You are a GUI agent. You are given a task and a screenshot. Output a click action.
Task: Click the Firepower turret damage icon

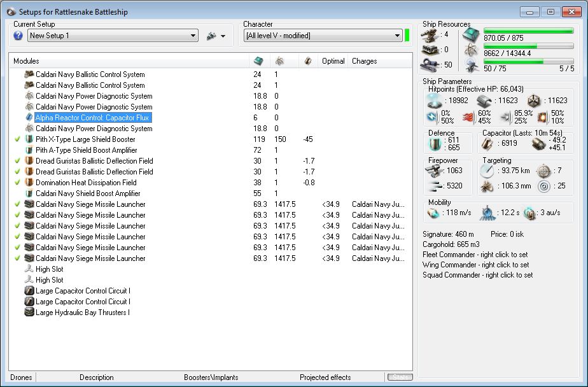click(x=435, y=171)
